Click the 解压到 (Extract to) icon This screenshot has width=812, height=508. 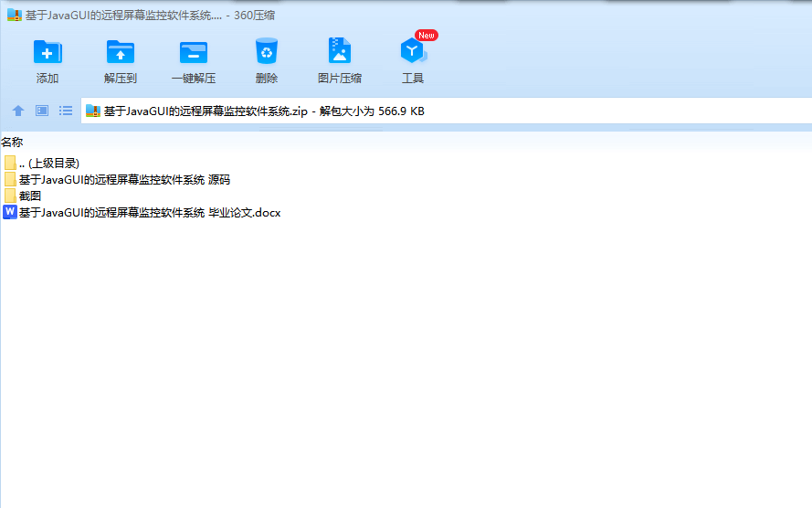121,52
